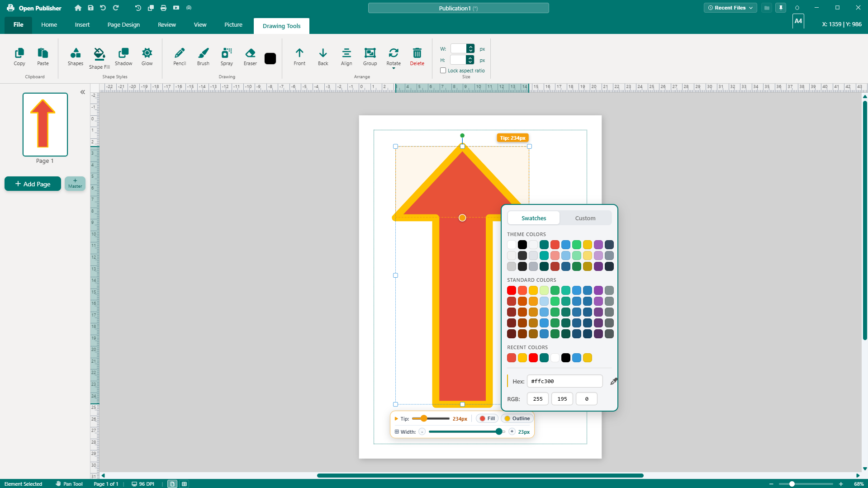Switch to the Insert ribbon tab
This screenshot has width=868, height=488.
[x=82, y=25]
